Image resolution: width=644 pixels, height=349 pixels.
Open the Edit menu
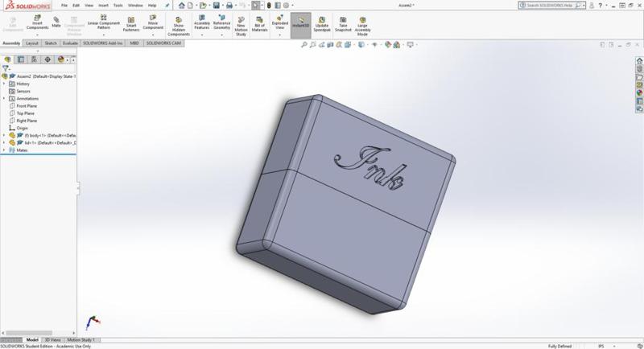76,6
